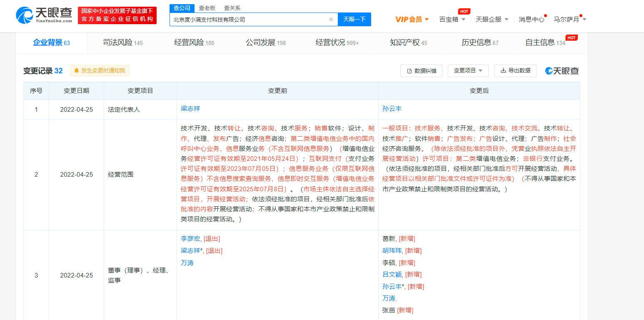
Task: Click the 天眼一下 search button
Action: [354, 19]
